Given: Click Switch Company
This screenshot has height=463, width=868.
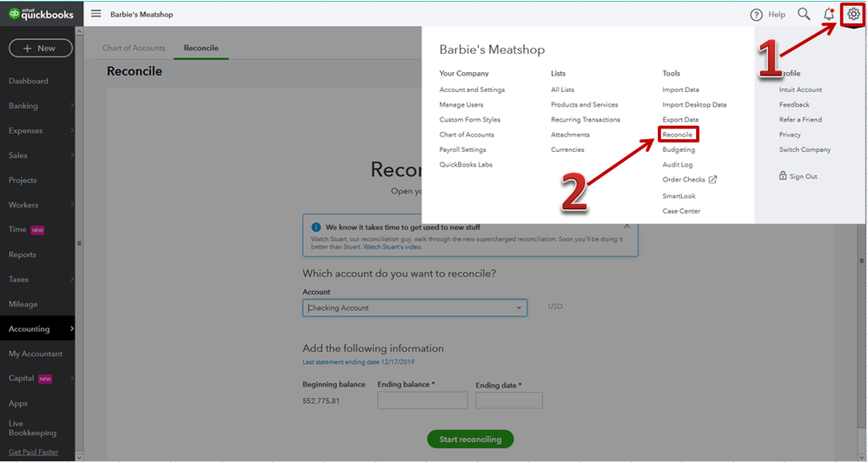Looking at the screenshot, I should [805, 149].
